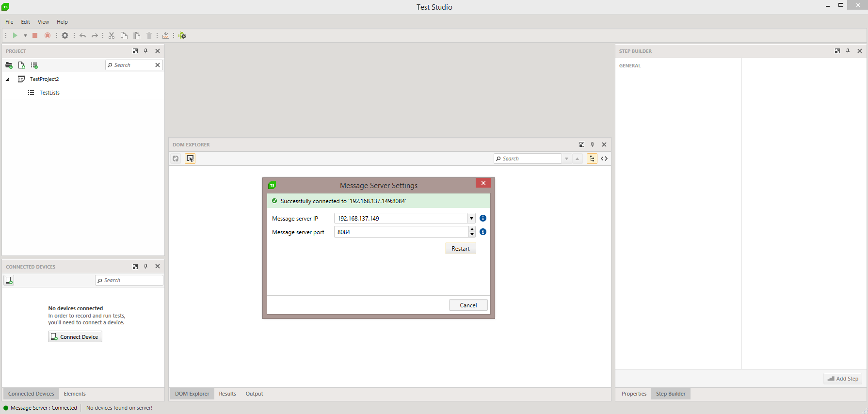Click the green Run test play button

click(15, 35)
